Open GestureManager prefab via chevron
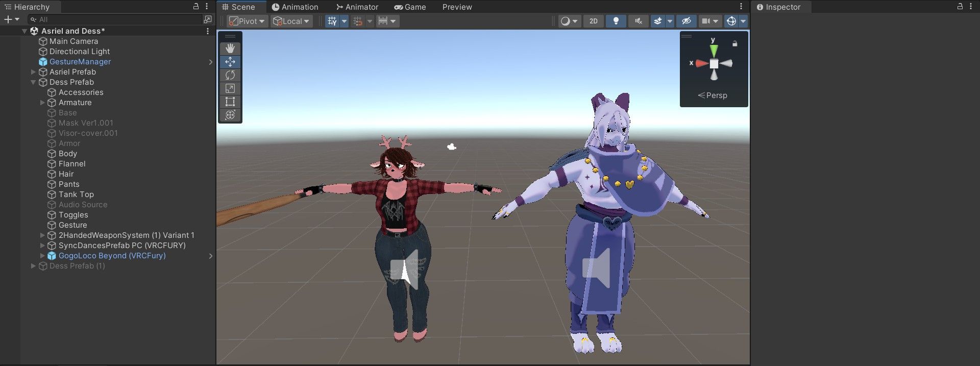This screenshot has width=980, height=366. pos(210,62)
